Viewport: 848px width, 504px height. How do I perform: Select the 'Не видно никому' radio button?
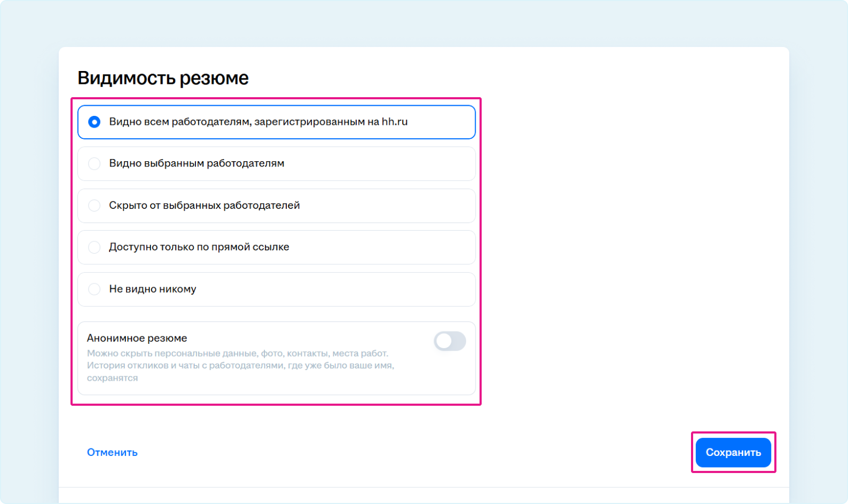[x=95, y=289]
